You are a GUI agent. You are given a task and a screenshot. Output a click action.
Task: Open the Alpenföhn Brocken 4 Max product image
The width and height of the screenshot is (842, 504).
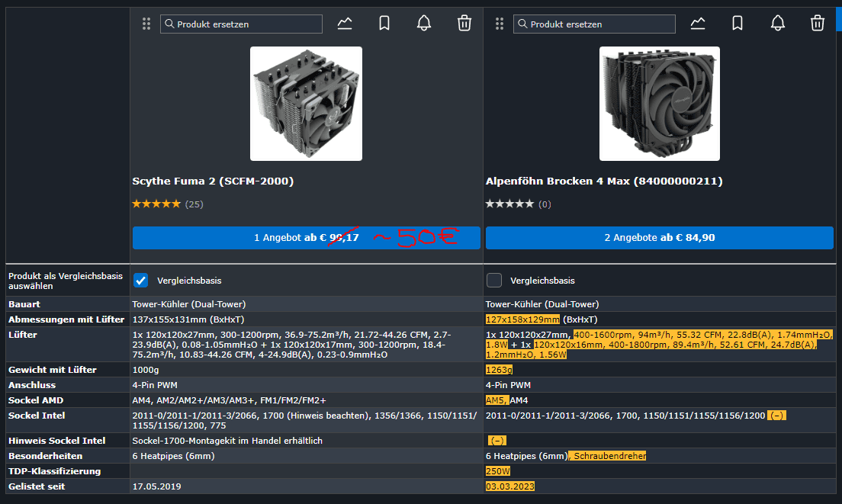click(660, 104)
